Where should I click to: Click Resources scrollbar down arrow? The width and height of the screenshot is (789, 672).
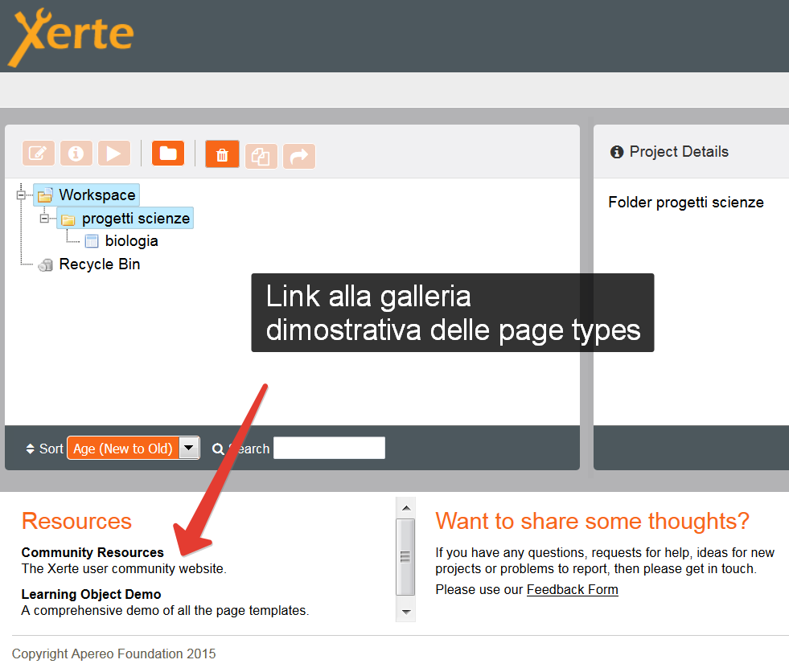406,612
